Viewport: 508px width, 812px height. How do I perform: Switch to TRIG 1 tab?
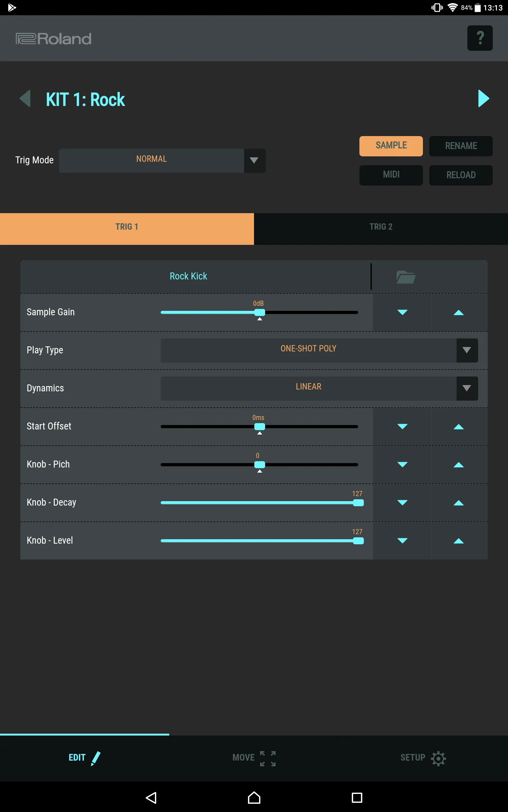pos(127,229)
